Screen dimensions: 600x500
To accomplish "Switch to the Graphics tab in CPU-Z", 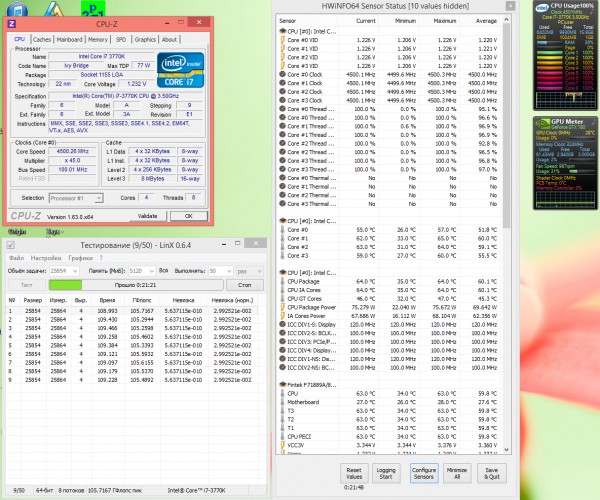I will pyautogui.click(x=145, y=39).
